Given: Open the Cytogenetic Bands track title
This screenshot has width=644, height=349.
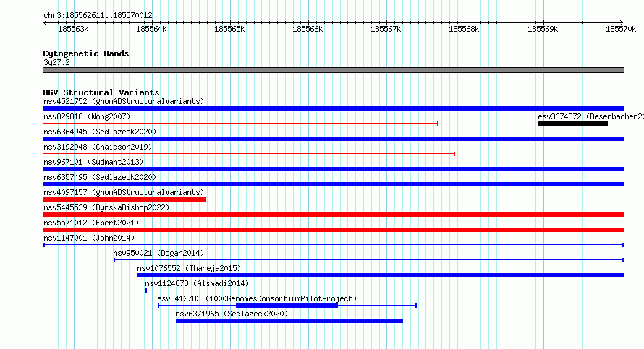Looking at the screenshot, I should click(x=86, y=53).
